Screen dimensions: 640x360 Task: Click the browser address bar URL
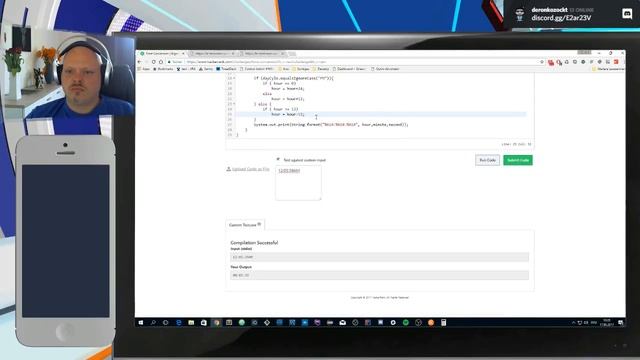pos(257,62)
